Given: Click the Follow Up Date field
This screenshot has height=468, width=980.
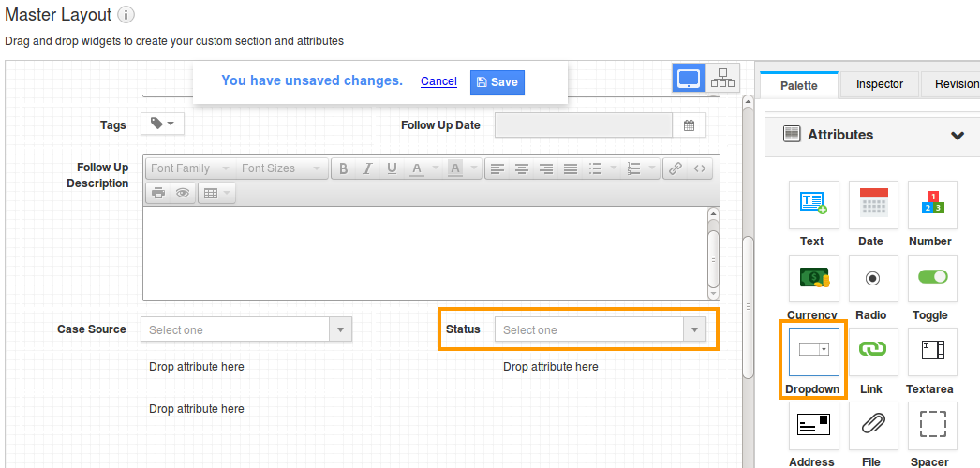Looking at the screenshot, I should [x=583, y=125].
